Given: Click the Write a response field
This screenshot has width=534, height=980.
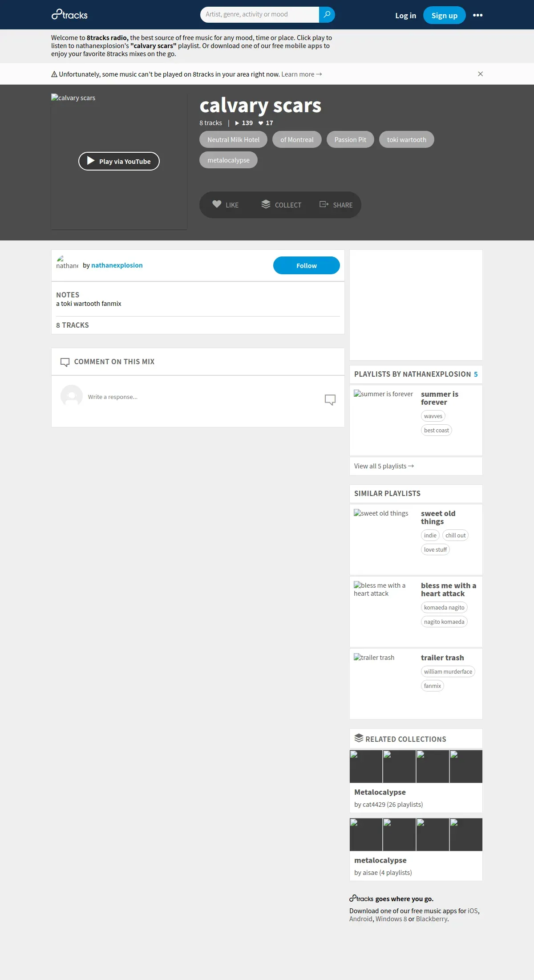Looking at the screenshot, I should [x=202, y=397].
